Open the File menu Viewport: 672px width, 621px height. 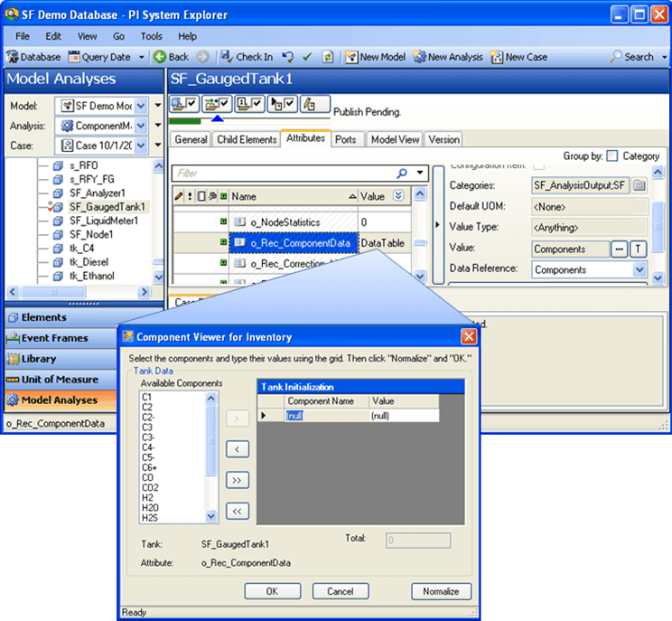click(23, 36)
